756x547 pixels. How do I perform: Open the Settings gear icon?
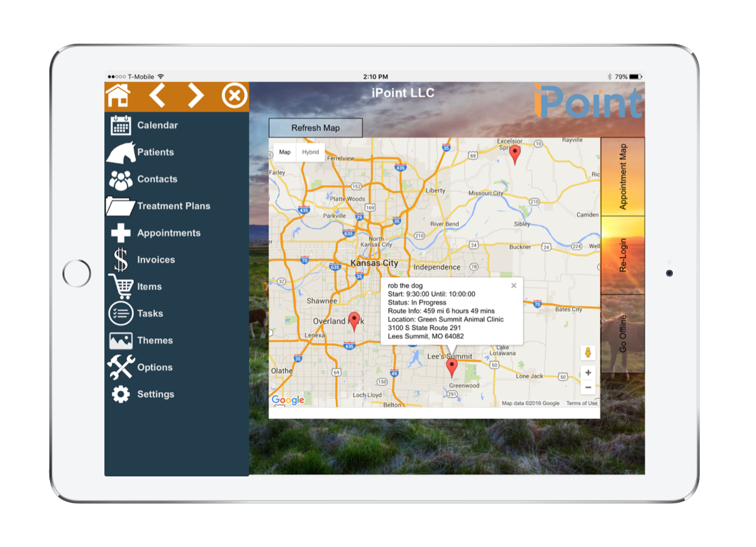pos(121,394)
